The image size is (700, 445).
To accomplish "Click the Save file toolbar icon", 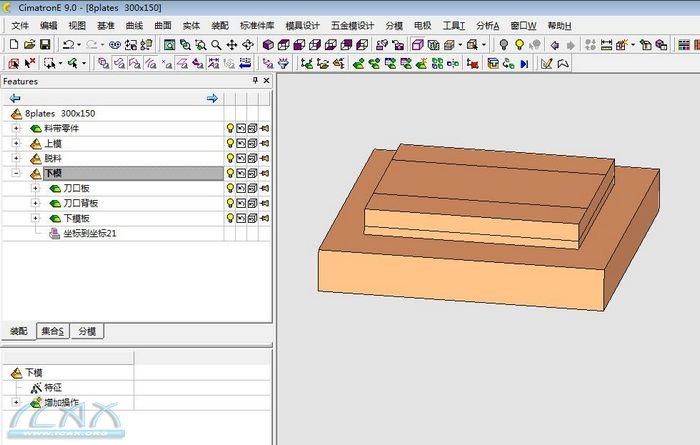I will coord(45,44).
